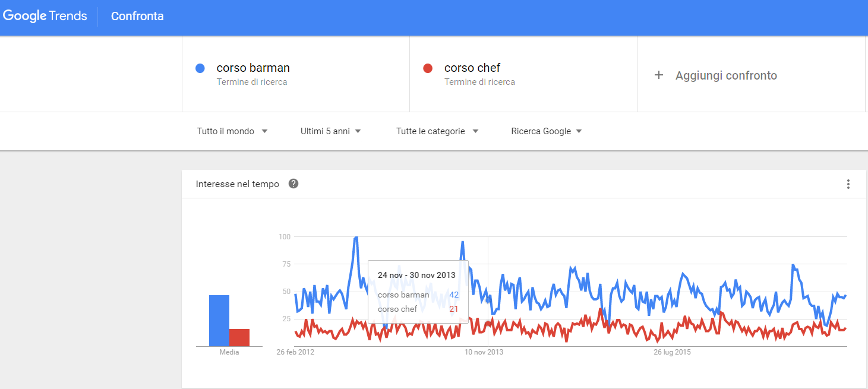Click the red Media average bar
Image resolution: width=868 pixels, height=389 pixels.
(239, 337)
